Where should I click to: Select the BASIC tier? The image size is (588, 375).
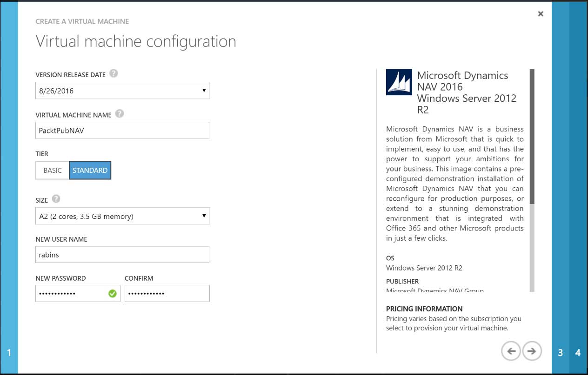pyautogui.click(x=52, y=170)
